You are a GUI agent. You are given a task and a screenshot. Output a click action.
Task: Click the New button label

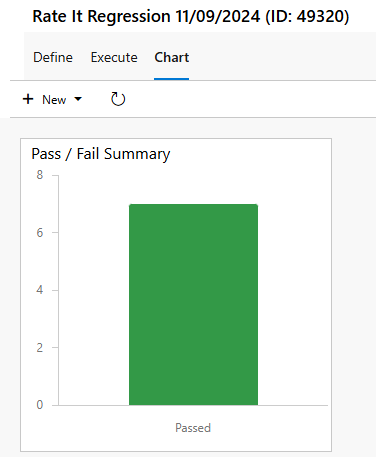point(54,100)
